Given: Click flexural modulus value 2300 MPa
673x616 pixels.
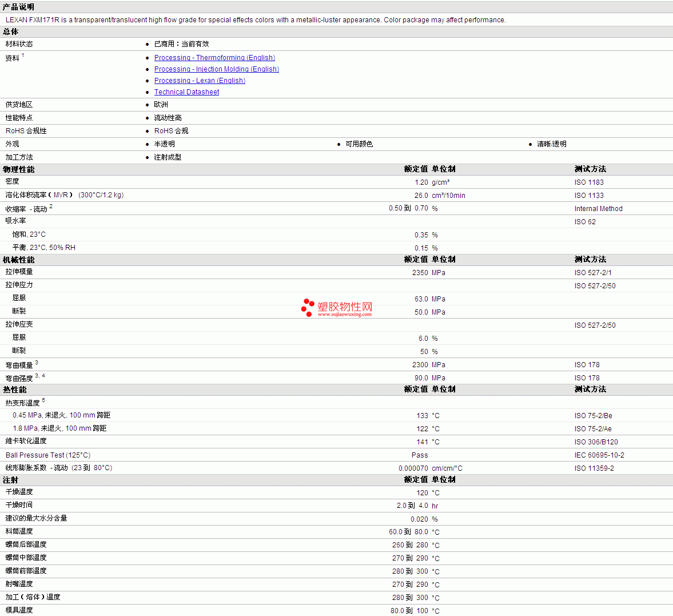Looking at the screenshot, I should [x=429, y=365].
